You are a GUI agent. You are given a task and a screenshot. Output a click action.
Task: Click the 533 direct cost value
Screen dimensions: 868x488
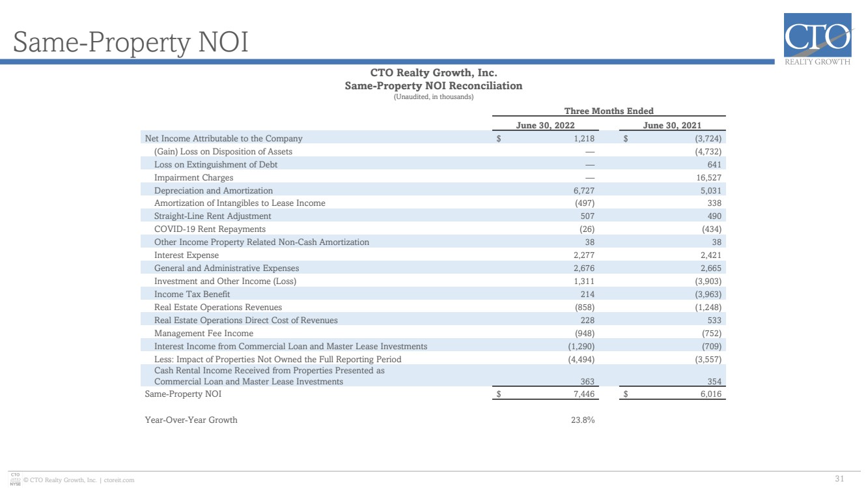pyautogui.click(x=714, y=321)
